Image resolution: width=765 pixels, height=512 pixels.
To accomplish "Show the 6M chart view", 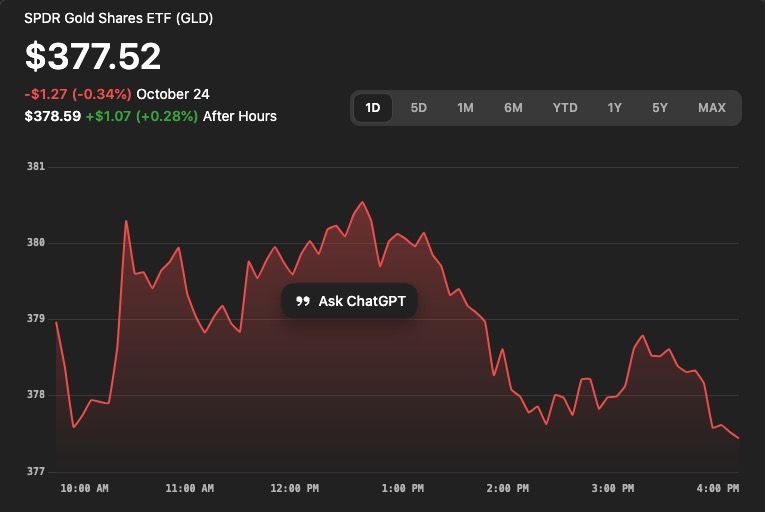I will (x=513, y=108).
